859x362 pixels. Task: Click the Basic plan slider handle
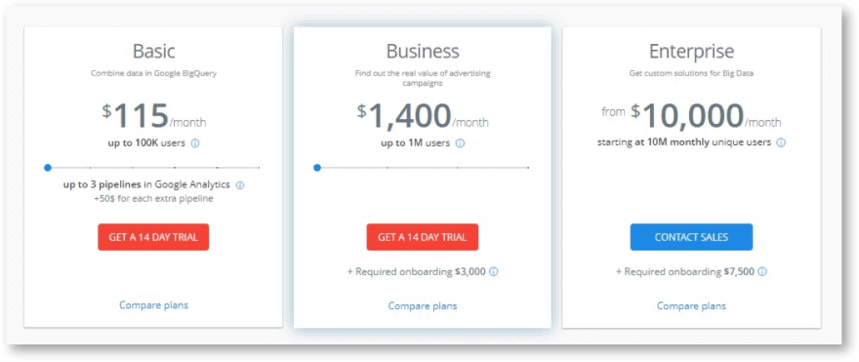coord(48,168)
